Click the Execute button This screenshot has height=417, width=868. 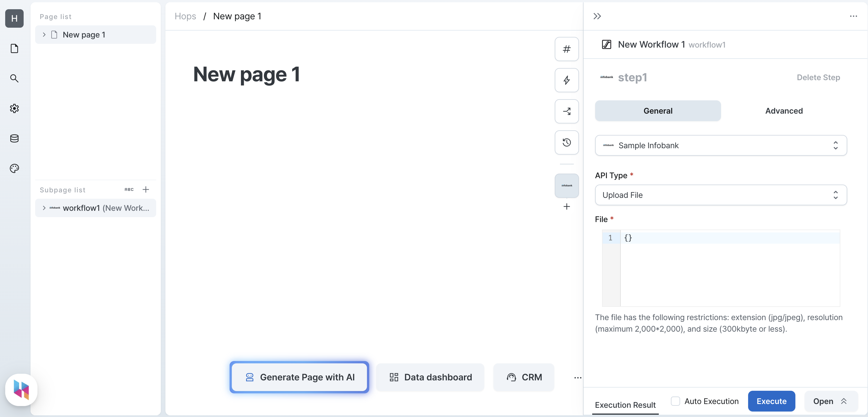pos(772,401)
